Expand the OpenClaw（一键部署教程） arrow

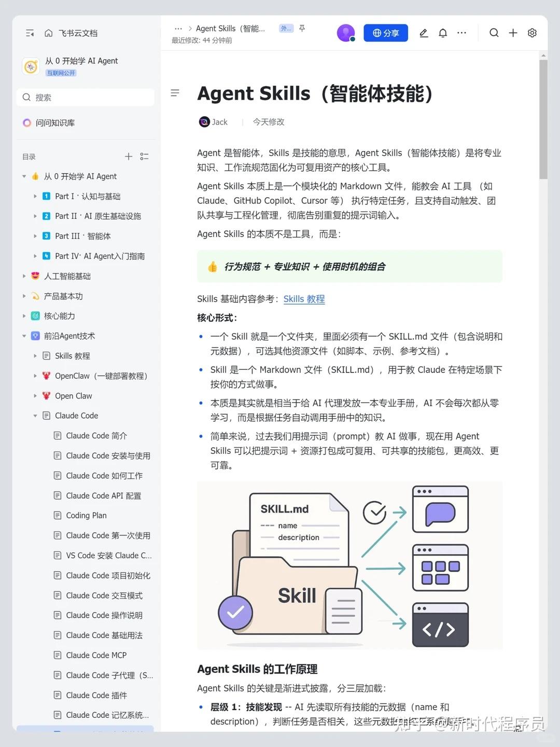click(x=35, y=376)
